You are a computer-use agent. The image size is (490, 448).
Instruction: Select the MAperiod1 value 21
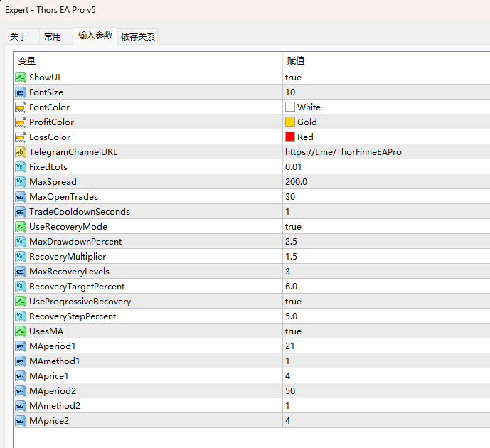pyautogui.click(x=289, y=346)
